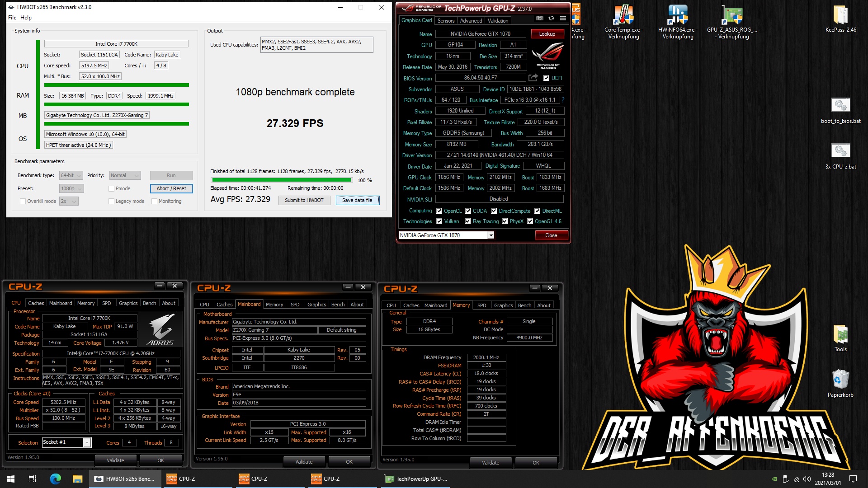The image size is (868, 488).
Task: Toggle the CUDA checkbox
Action: tap(468, 211)
